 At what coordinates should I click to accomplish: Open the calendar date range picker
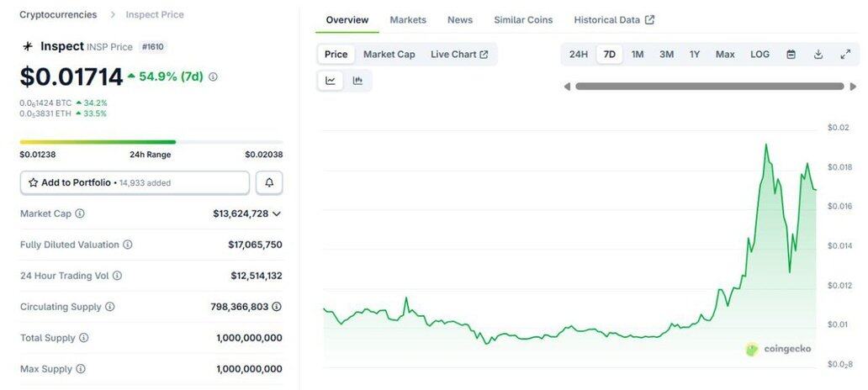point(791,55)
